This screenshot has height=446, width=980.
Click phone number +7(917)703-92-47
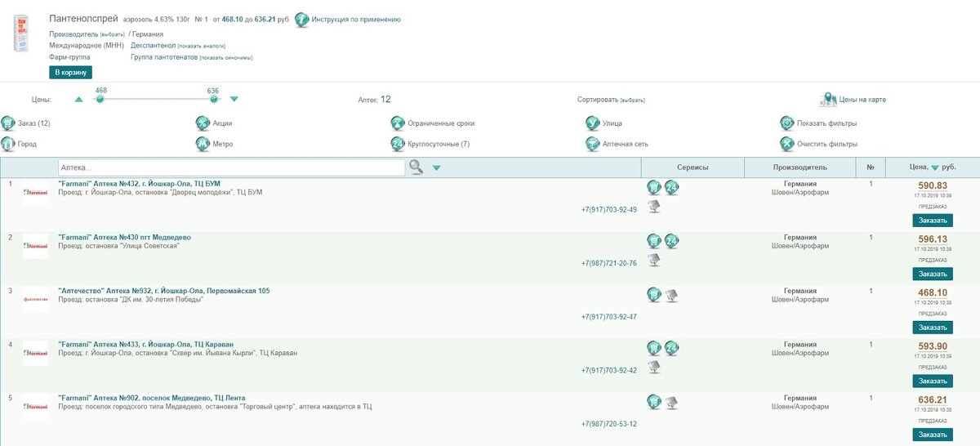(609, 317)
